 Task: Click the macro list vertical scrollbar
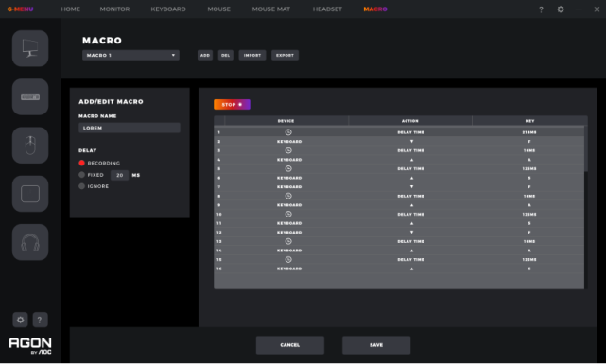tap(586, 148)
